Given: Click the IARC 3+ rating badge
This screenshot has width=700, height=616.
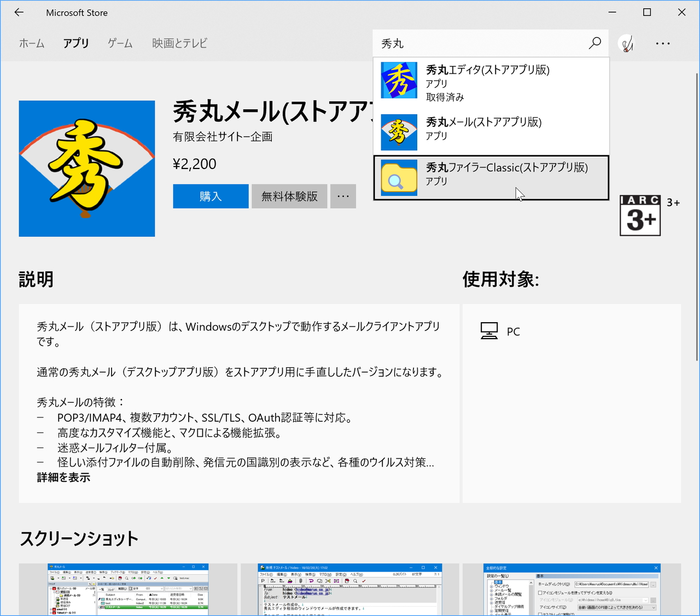Looking at the screenshot, I should click(x=640, y=216).
